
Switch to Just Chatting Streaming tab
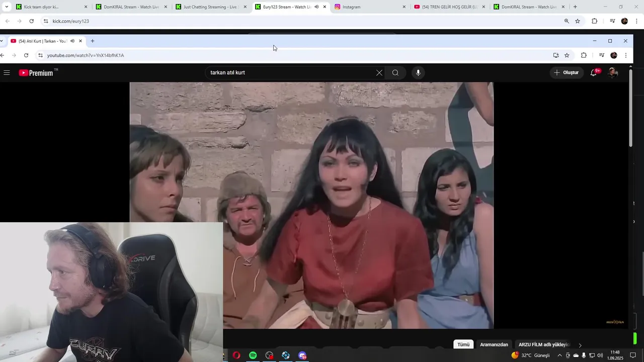[x=212, y=7]
